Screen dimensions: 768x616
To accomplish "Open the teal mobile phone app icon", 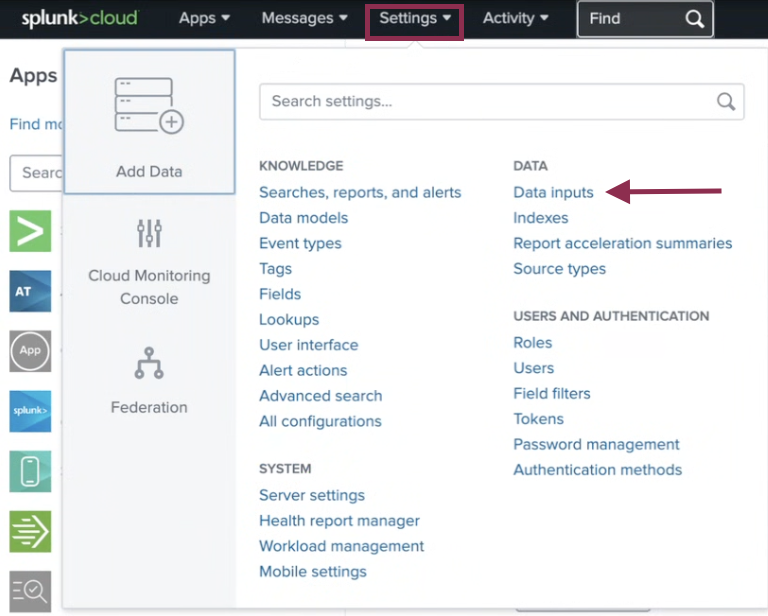I will [x=30, y=472].
